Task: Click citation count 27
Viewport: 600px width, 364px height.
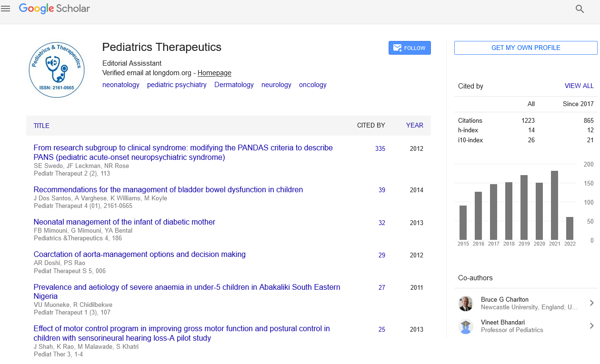Action: (382, 287)
